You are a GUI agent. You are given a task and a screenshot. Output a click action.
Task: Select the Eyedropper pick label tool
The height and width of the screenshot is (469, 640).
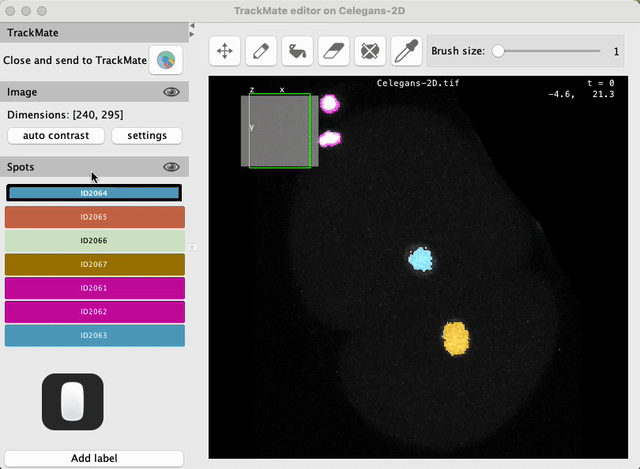pyautogui.click(x=406, y=51)
